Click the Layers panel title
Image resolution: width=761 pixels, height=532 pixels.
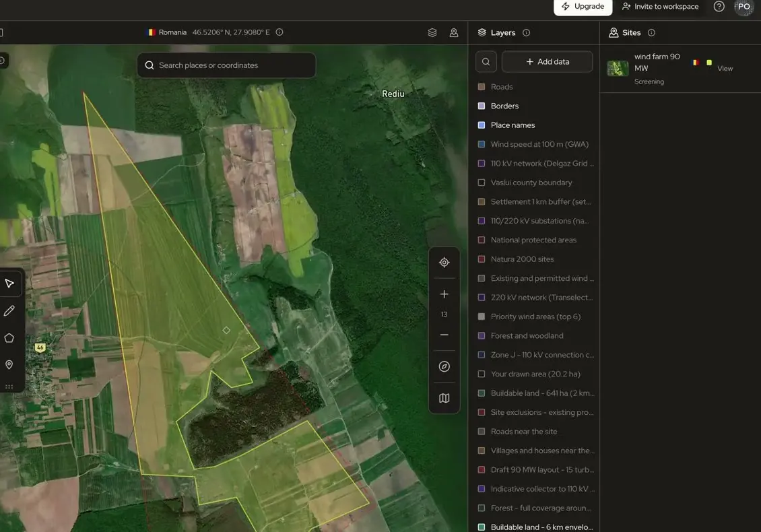[503, 32]
